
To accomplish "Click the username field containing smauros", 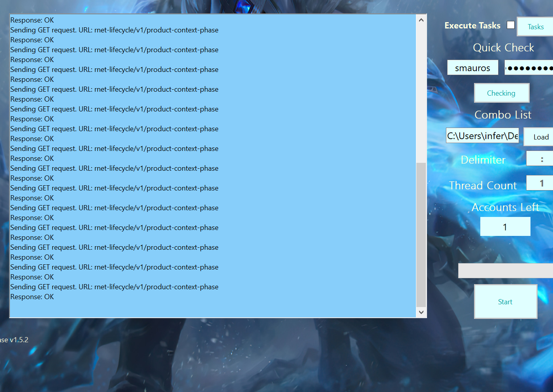I will pos(473,68).
